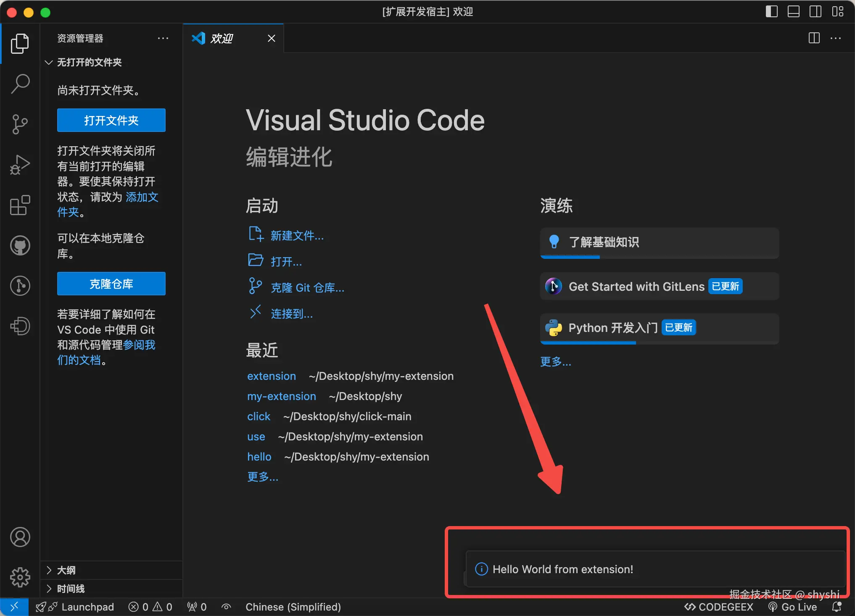Click Go Live in status bar
855x616 pixels.
[x=793, y=607]
